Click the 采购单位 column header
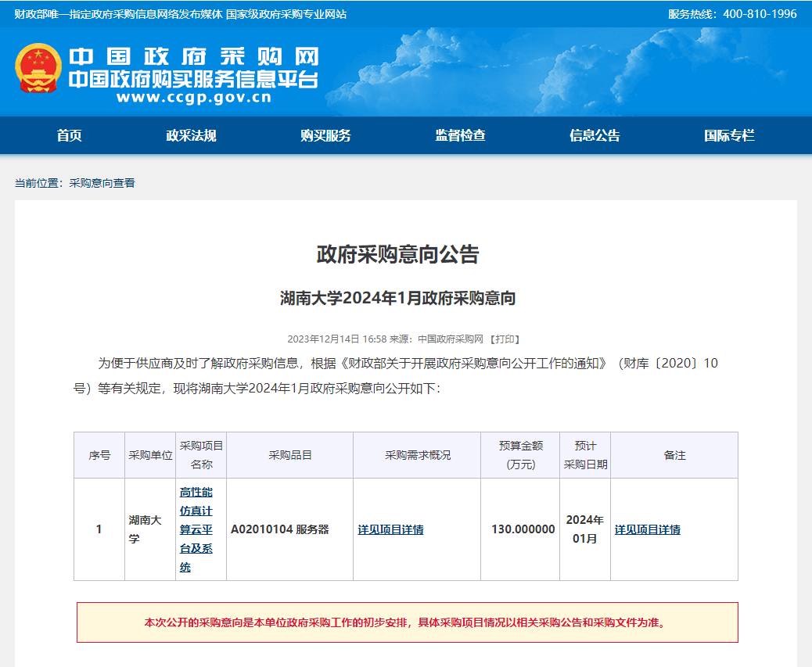This screenshot has width=812, height=667. click(x=150, y=455)
